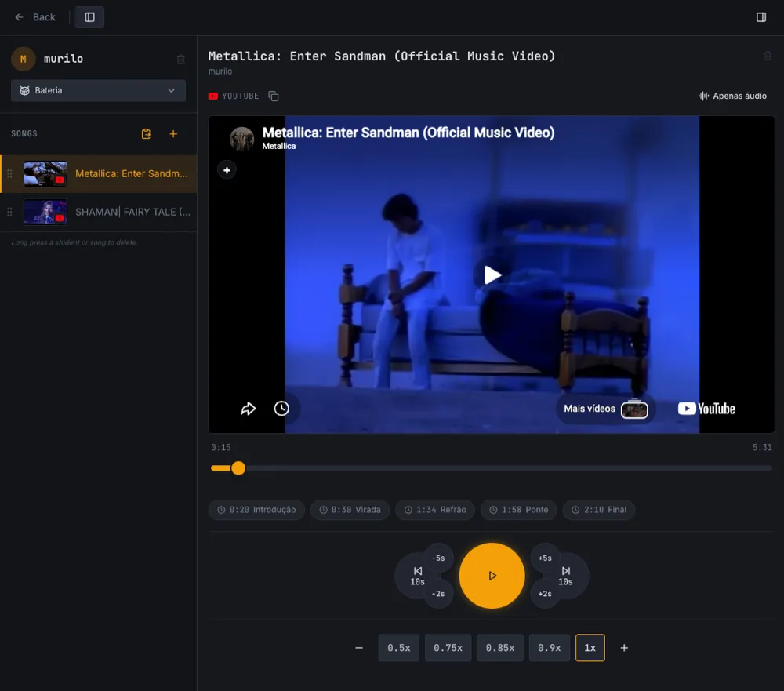Go back using the Back arrow
Screen dimensions: 784x691
34,17
